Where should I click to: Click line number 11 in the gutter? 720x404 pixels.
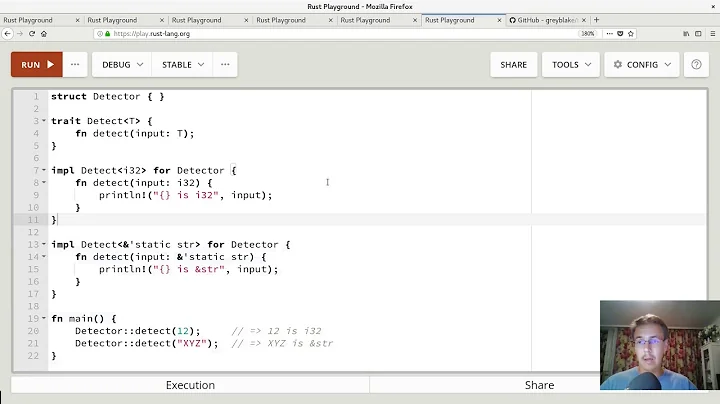pyautogui.click(x=33, y=220)
